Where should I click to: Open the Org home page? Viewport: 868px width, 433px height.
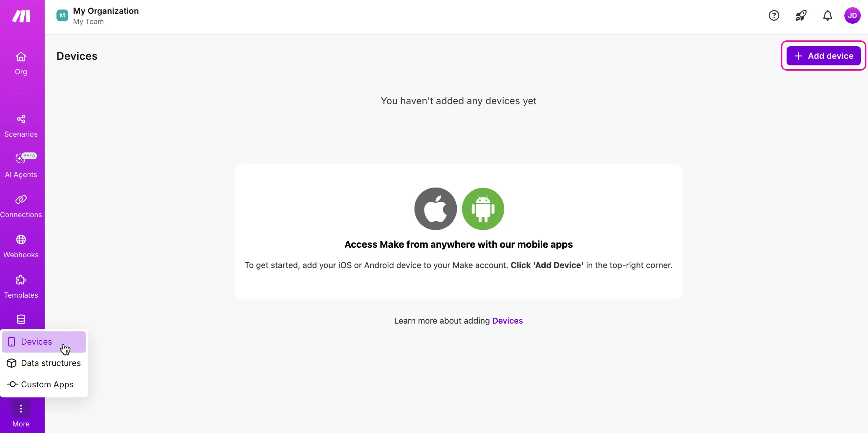click(21, 63)
